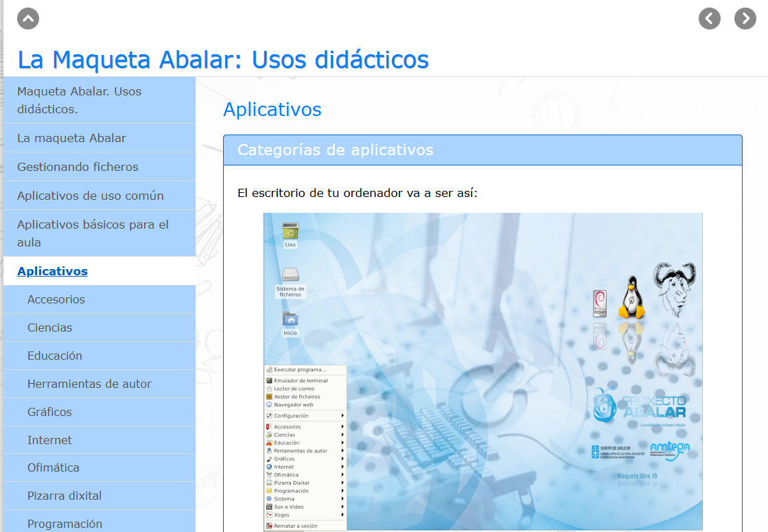Click the Categorías de aplicativos header
This screenshot has width=768, height=532.
pos(335,150)
